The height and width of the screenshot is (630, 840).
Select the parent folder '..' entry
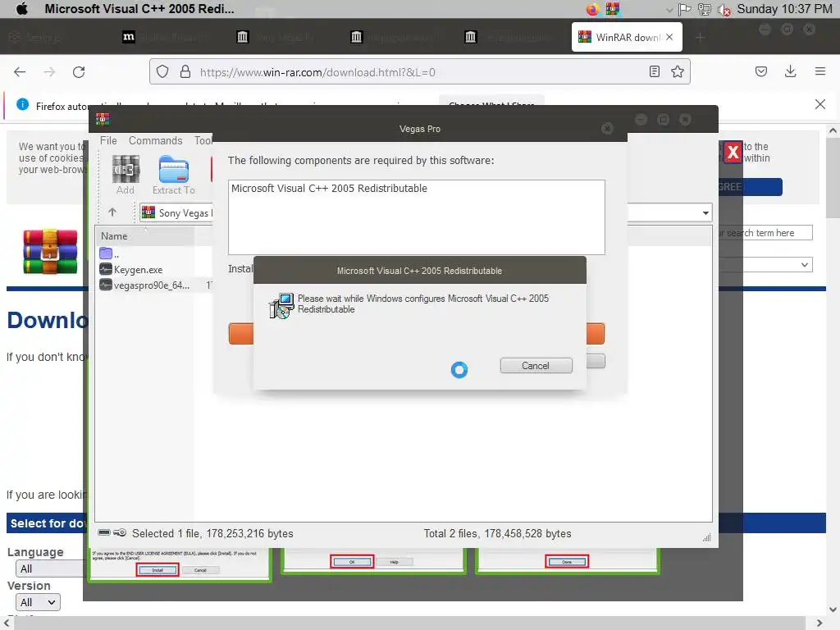coord(111,253)
